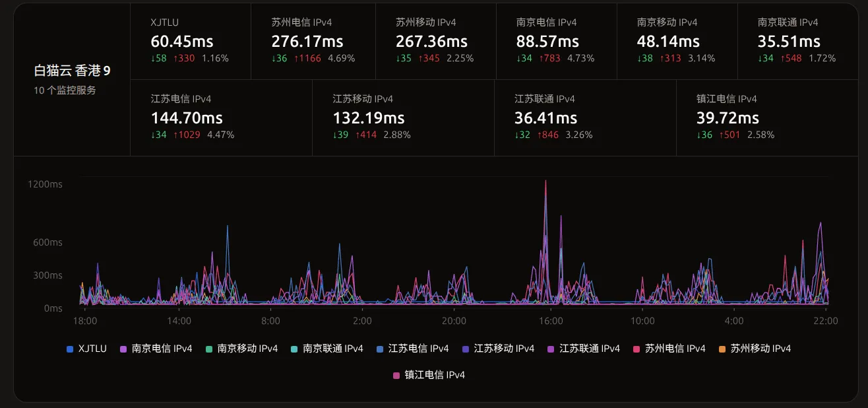Open the 苏州移动 IPv4 267.36ms card
Screen dimensions: 868x408
[x=436, y=41]
